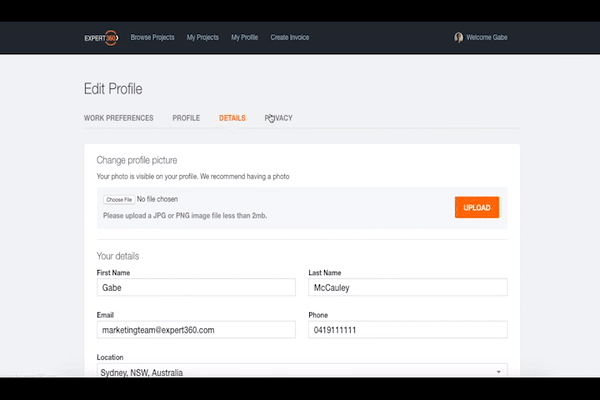The width and height of the screenshot is (600, 400).
Task: Switch to the Work Preferences tab
Action: pos(119,118)
